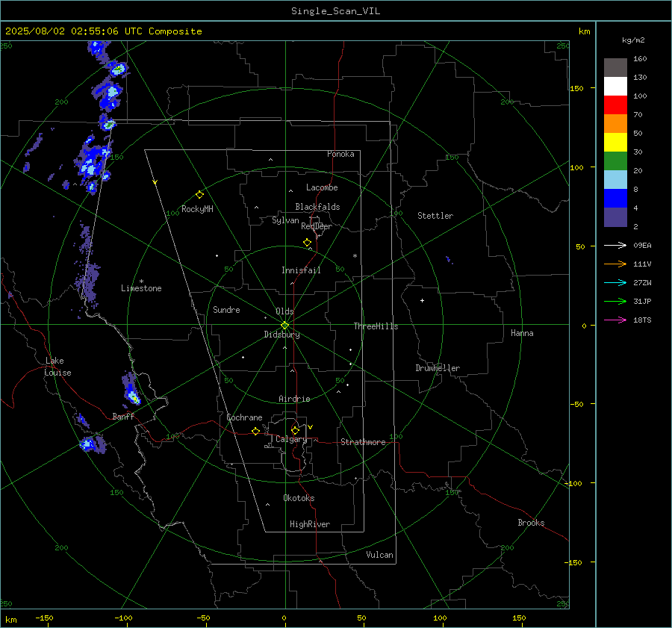Click the green 31JP arrow icon
The image size is (672, 628).
pyautogui.click(x=615, y=302)
